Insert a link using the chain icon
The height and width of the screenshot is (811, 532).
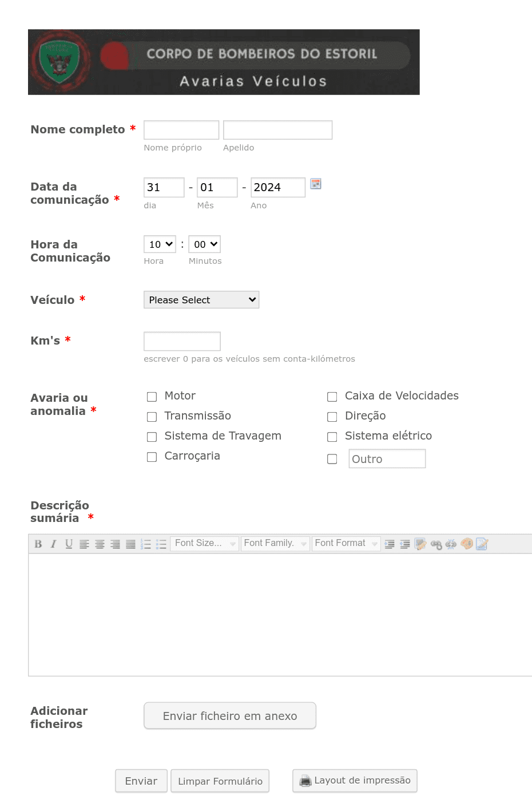pos(436,544)
